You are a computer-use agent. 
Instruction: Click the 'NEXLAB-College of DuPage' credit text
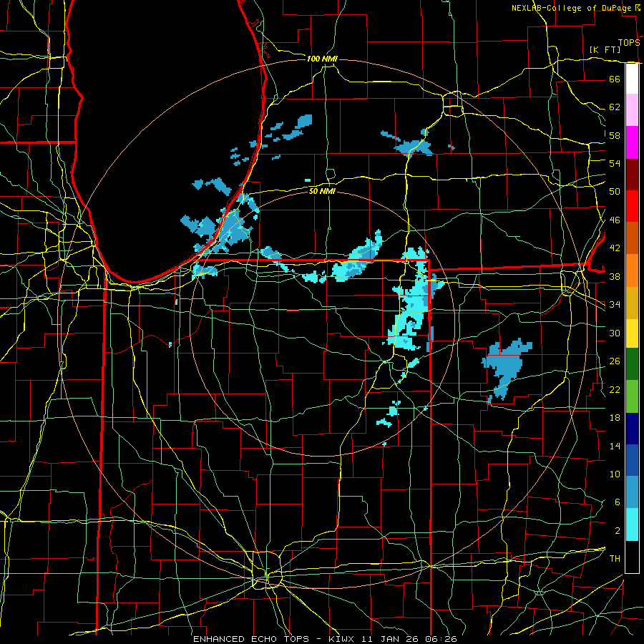point(571,8)
